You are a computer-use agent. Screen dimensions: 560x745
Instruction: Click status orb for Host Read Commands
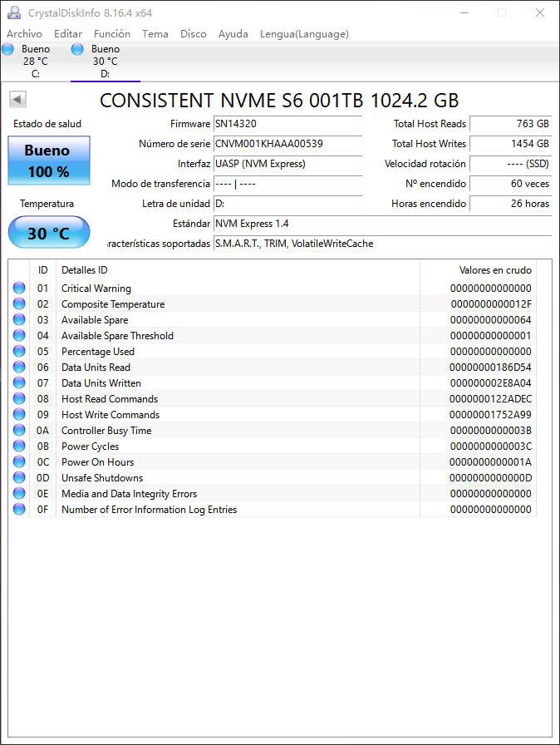tap(19, 398)
